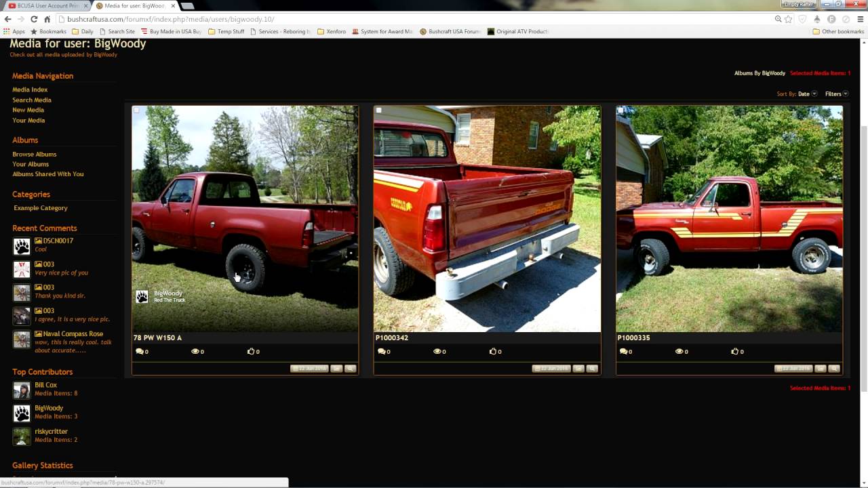
Task: Open Example Category link
Action: 41,208
